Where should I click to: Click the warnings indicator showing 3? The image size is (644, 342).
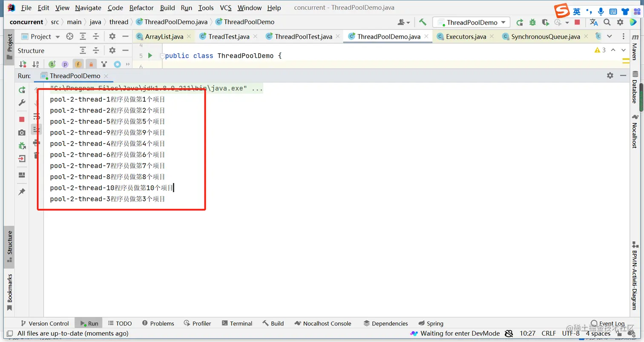(600, 50)
